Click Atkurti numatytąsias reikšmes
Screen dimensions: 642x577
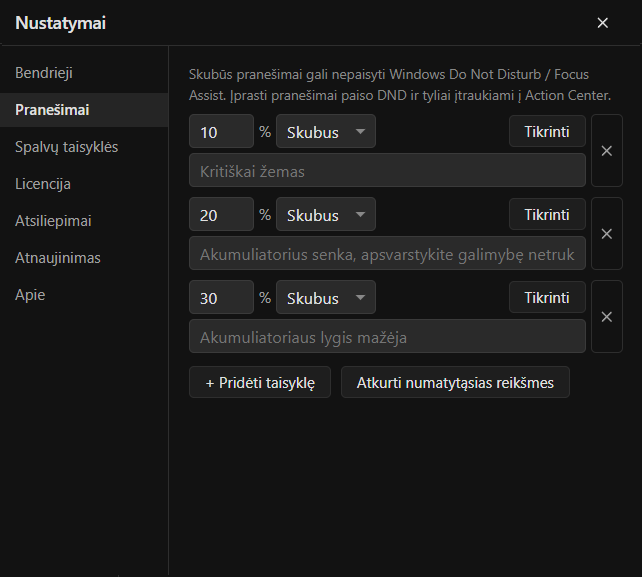[455, 382]
